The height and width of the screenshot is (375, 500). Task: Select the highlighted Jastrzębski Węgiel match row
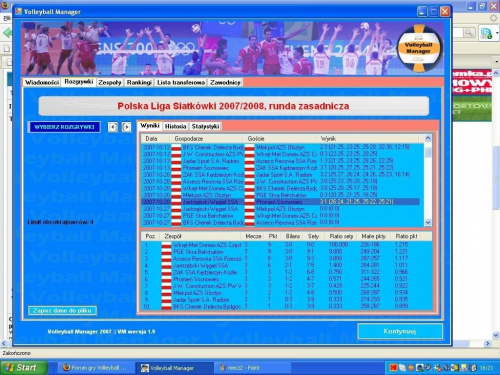(x=280, y=202)
